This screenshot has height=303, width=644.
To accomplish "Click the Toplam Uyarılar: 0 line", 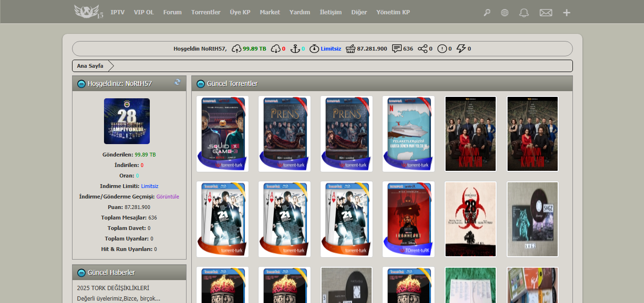I will click(x=129, y=239).
